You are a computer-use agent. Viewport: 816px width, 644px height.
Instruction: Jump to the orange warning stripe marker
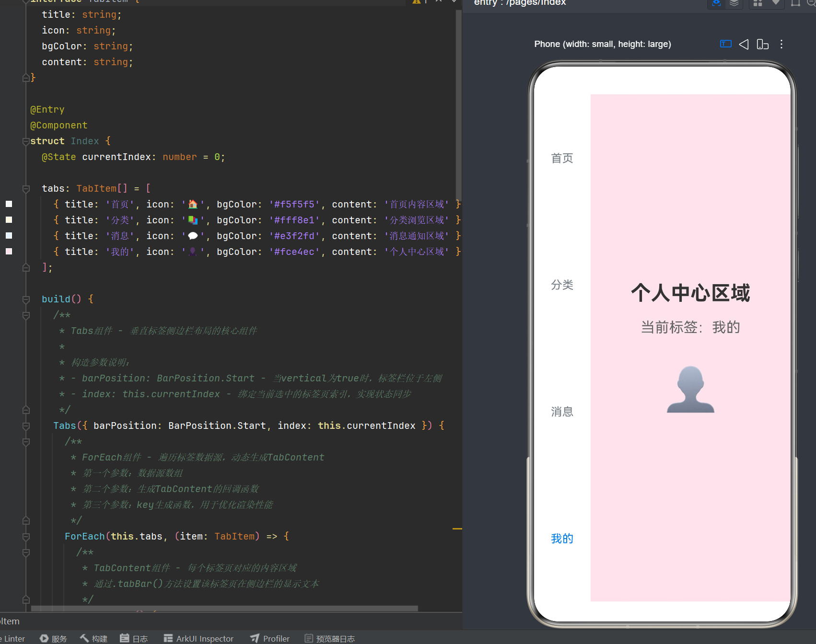tap(457, 529)
